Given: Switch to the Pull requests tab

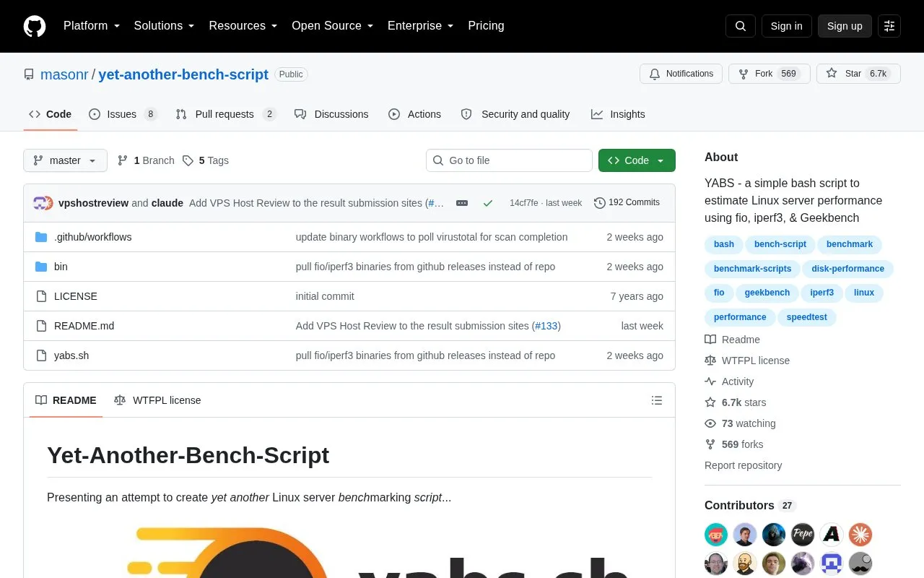Looking at the screenshot, I should pyautogui.click(x=226, y=114).
